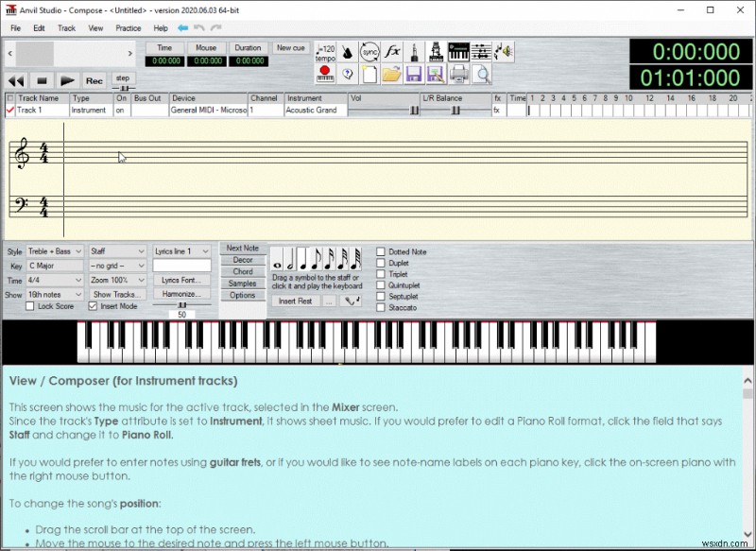Print the score using the printer icon
This screenshot has height=551, width=756.
pos(458,75)
